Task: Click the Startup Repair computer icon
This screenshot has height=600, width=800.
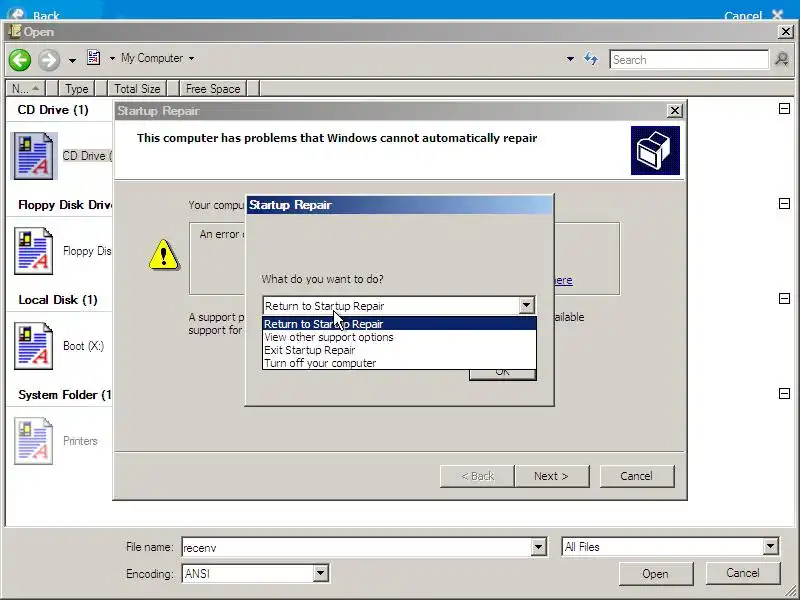Action: pyautogui.click(x=655, y=151)
